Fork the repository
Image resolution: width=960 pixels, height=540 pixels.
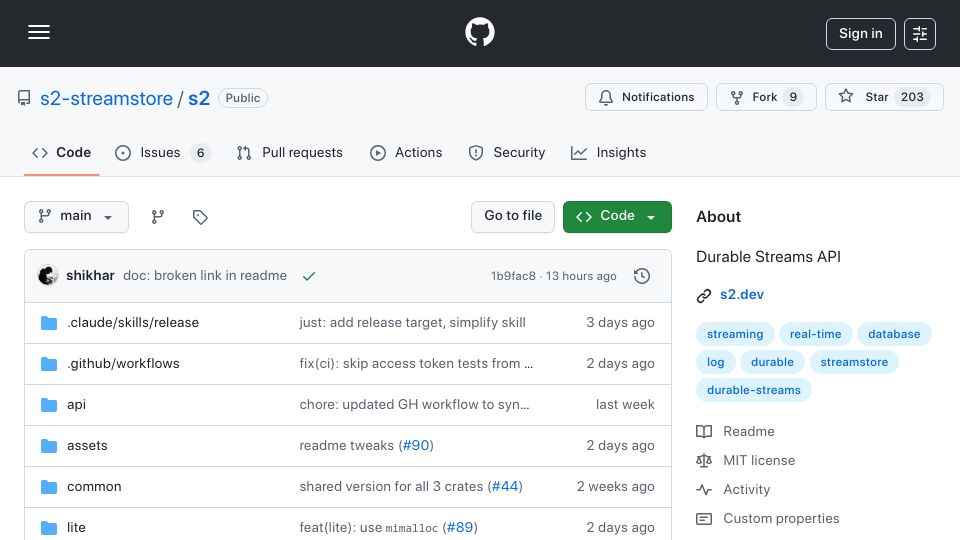tap(766, 97)
